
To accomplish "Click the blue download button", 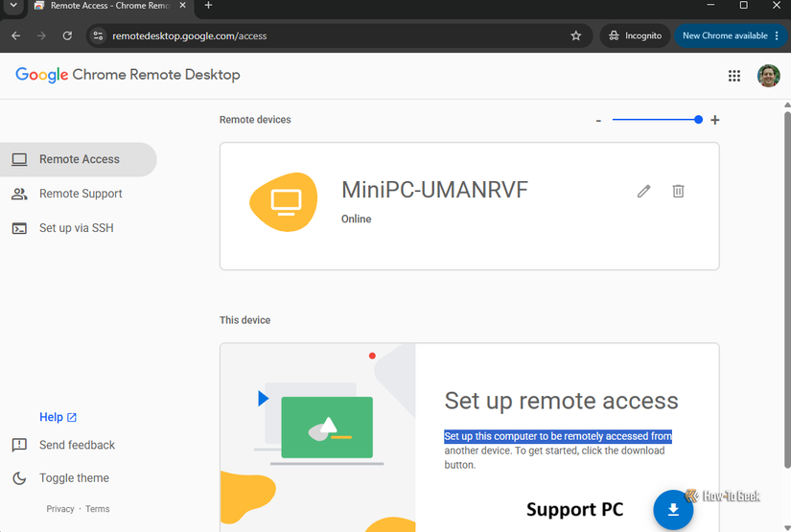I will pyautogui.click(x=673, y=510).
